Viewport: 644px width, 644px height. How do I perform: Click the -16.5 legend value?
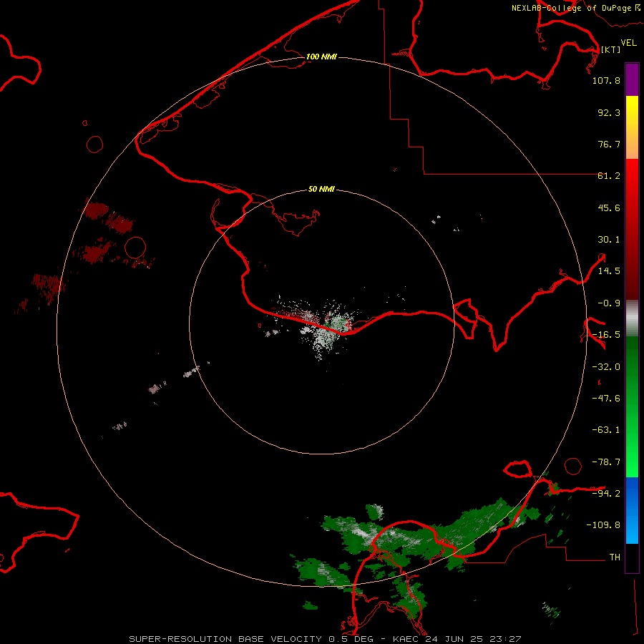pos(606,335)
